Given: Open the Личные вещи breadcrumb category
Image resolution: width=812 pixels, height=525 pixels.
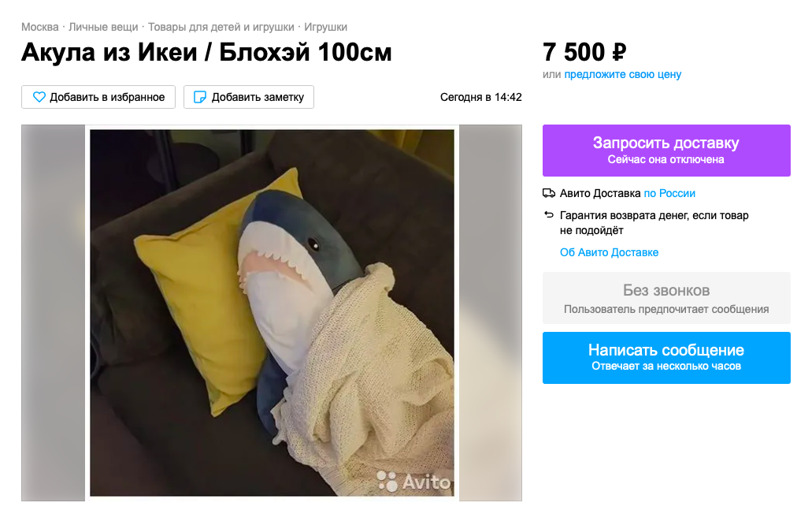Looking at the screenshot, I should (x=103, y=27).
